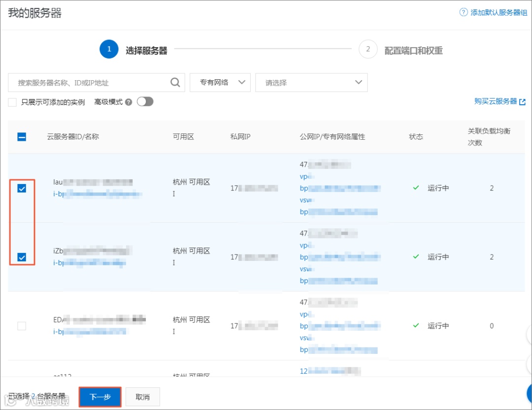Click 运行中 status in the lau row

click(438, 188)
